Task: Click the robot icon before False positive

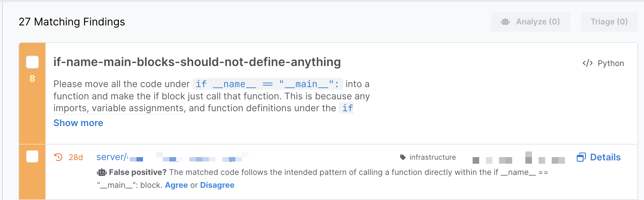Action: [x=102, y=172]
